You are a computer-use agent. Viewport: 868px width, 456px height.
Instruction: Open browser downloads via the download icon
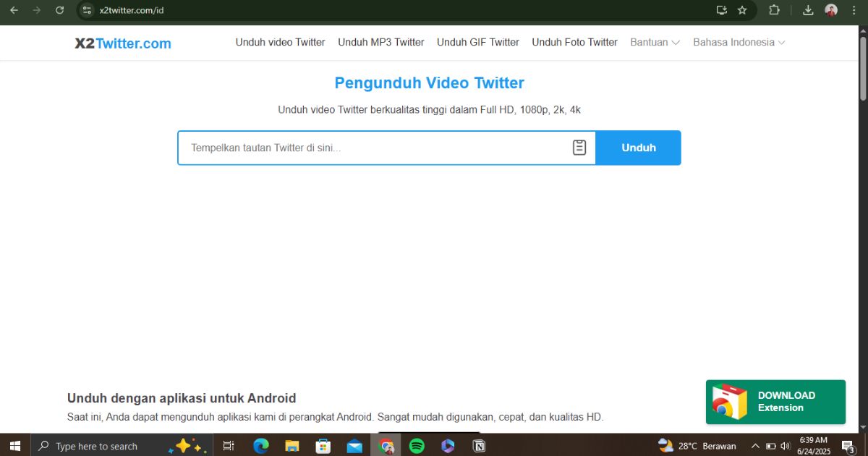tap(808, 10)
